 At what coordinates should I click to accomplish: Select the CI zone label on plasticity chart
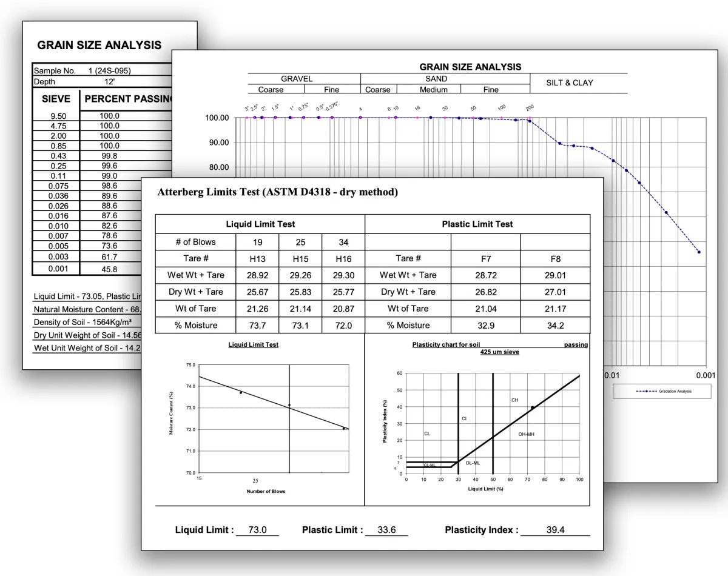point(464,419)
